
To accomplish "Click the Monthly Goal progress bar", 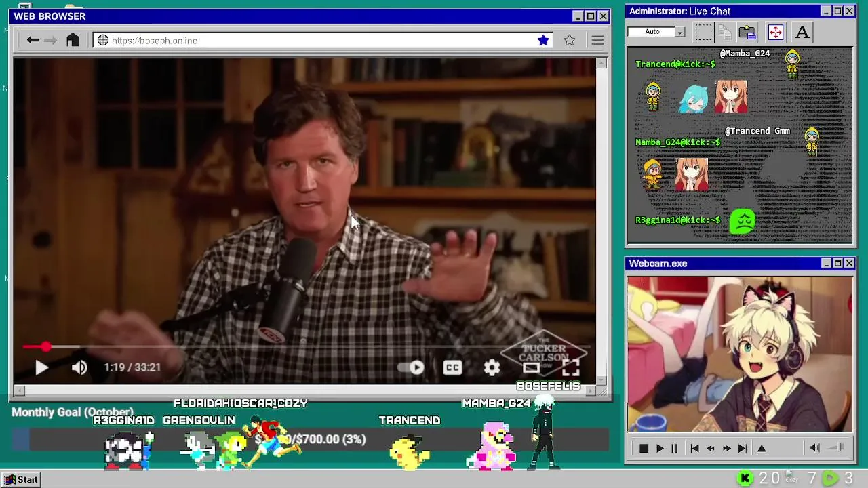I will [x=310, y=440].
